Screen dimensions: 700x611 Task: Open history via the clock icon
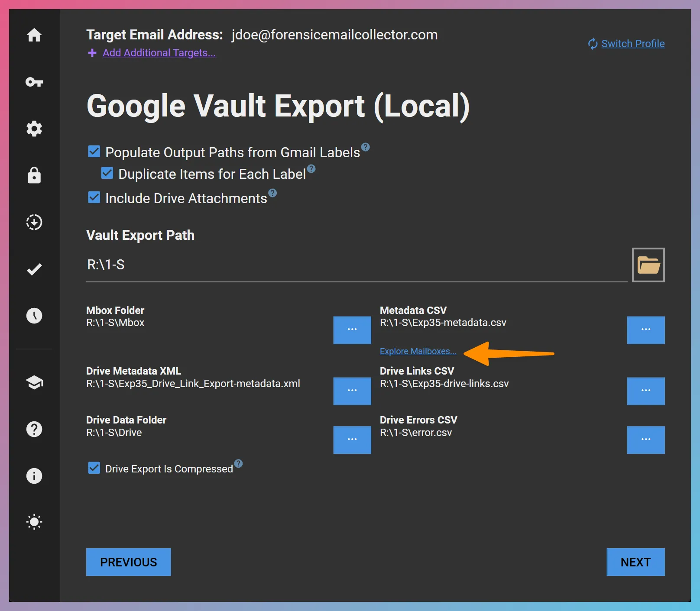34,316
